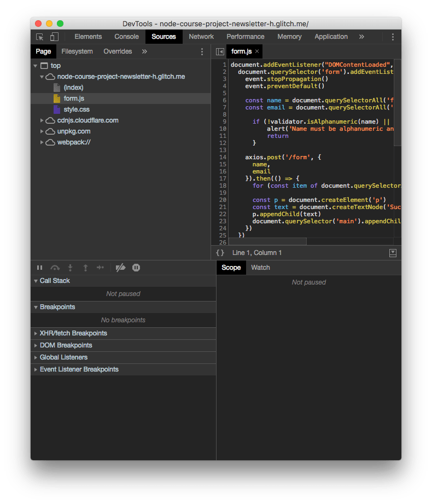432x504 pixels.
Task: Click the Pause script execution icon
Action: click(40, 268)
